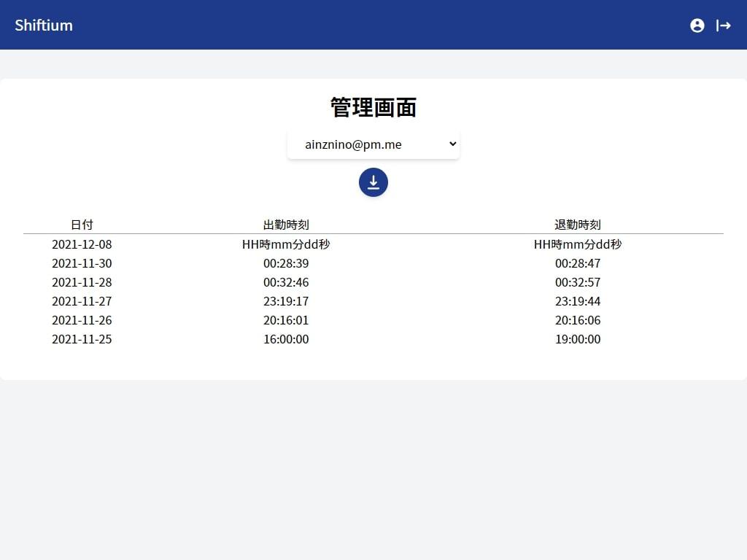Select the date cell 2021-11-28

(x=82, y=282)
